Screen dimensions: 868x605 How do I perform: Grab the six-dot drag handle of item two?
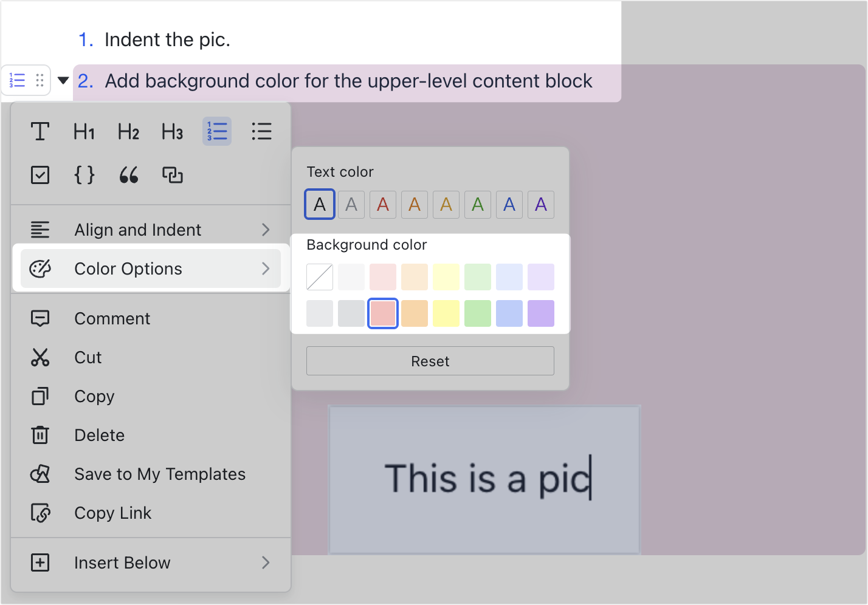pyautogui.click(x=40, y=80)
